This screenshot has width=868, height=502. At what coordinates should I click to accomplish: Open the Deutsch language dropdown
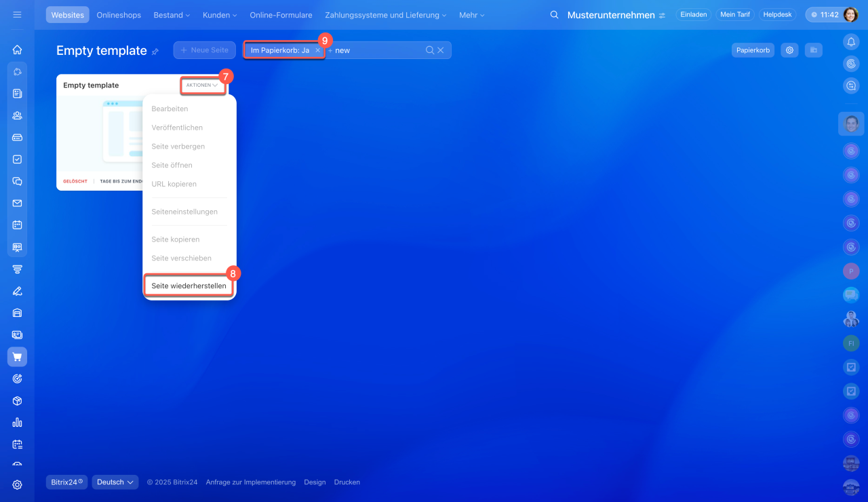click(115, 482)
